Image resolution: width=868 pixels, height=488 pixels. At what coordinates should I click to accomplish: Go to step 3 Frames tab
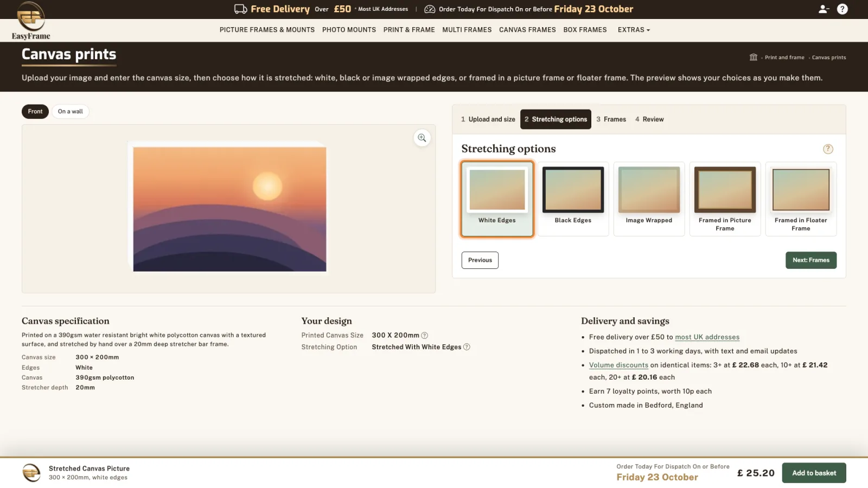[611, 119]
